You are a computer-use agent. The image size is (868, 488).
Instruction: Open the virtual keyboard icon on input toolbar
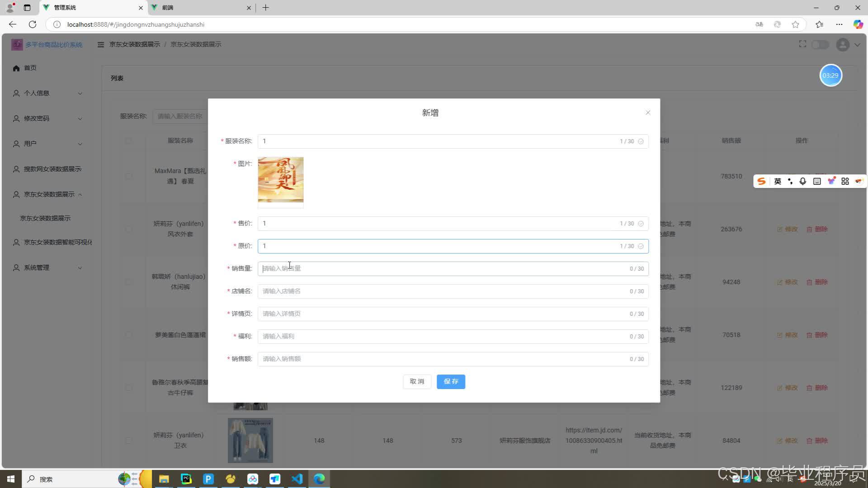point(816,181)
